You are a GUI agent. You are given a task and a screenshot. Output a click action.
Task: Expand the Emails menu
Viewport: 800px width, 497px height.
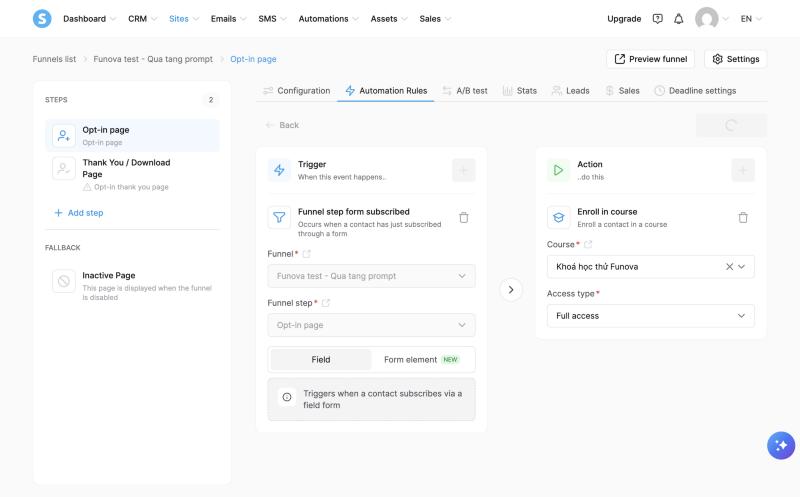click(228, 19)
